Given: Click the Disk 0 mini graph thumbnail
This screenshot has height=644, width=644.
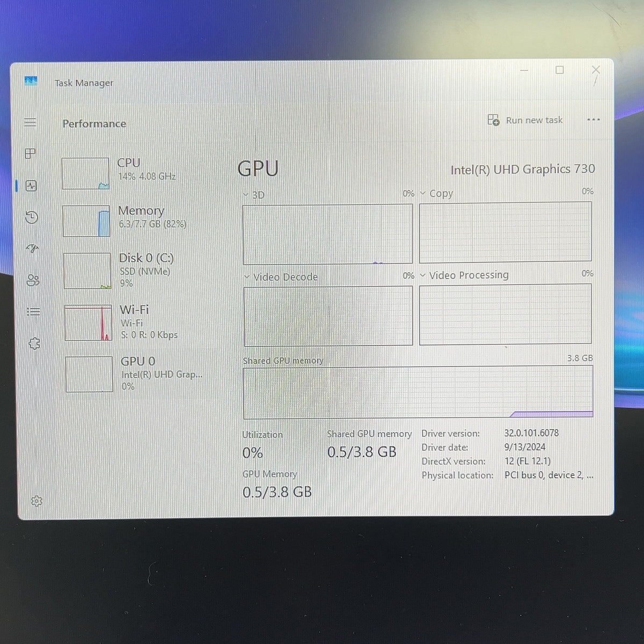Looking at the screenshot, I should tap(87, 271).
